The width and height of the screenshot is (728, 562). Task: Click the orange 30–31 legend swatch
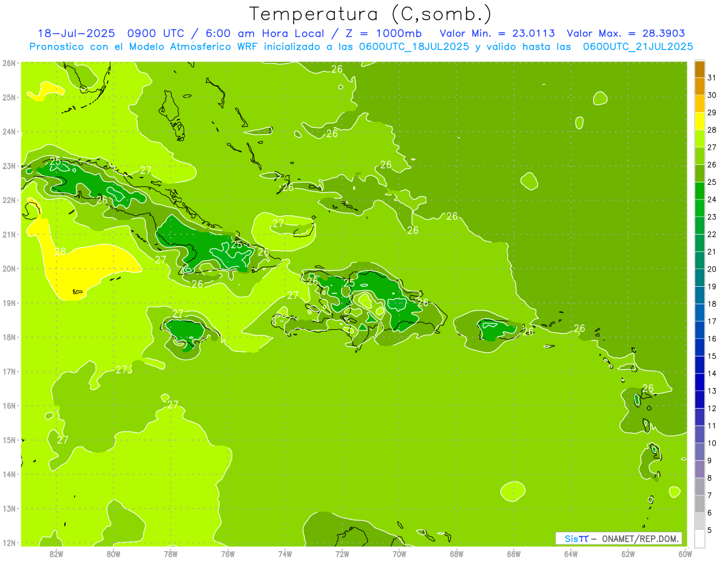click(x=699, y=86)
